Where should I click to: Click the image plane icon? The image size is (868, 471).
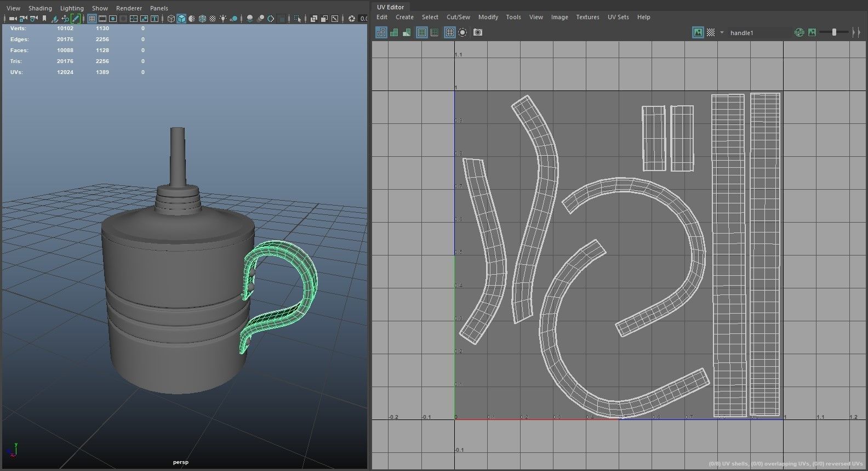tap(55, 19)
